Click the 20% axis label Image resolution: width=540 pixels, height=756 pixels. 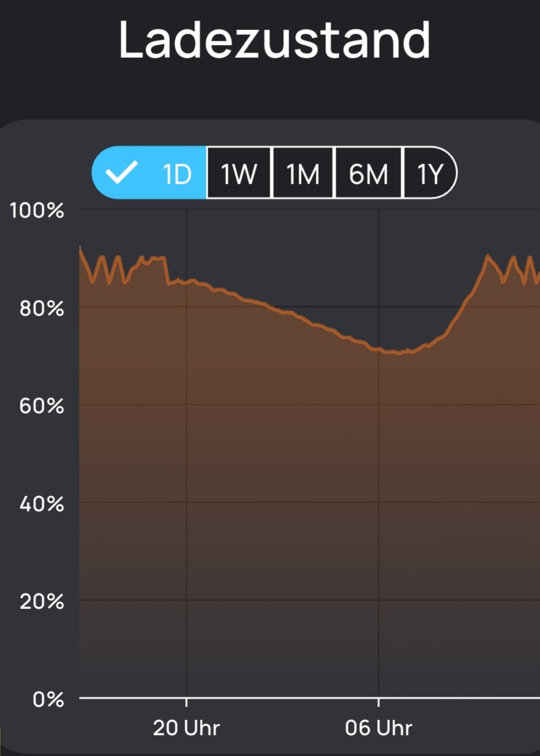(41, 601)
